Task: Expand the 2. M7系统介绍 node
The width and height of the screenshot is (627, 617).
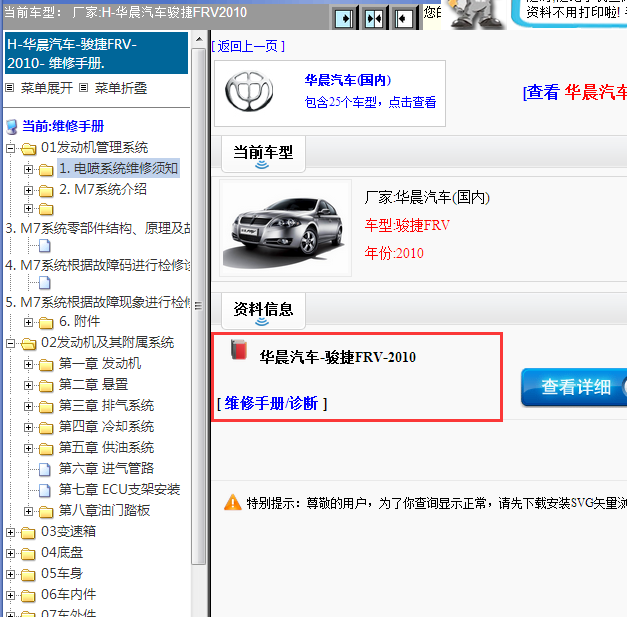Action: click(28, 190)
